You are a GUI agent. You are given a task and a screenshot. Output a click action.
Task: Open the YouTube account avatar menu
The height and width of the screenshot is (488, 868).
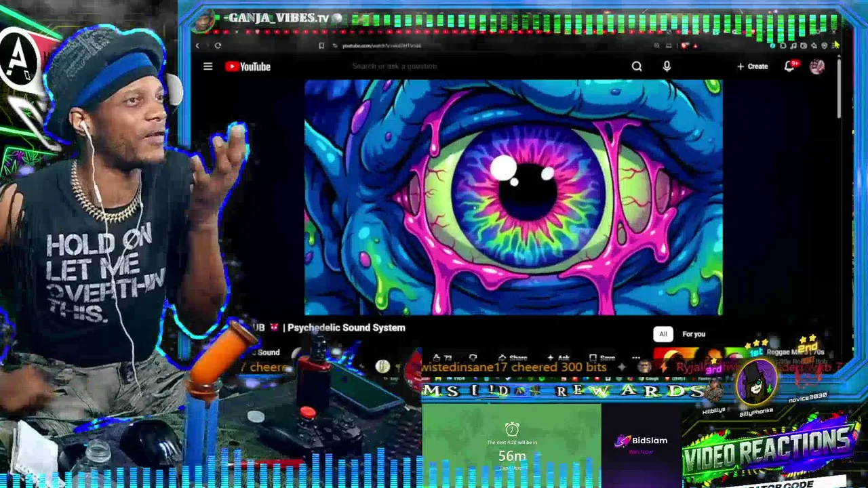point(817,66)
